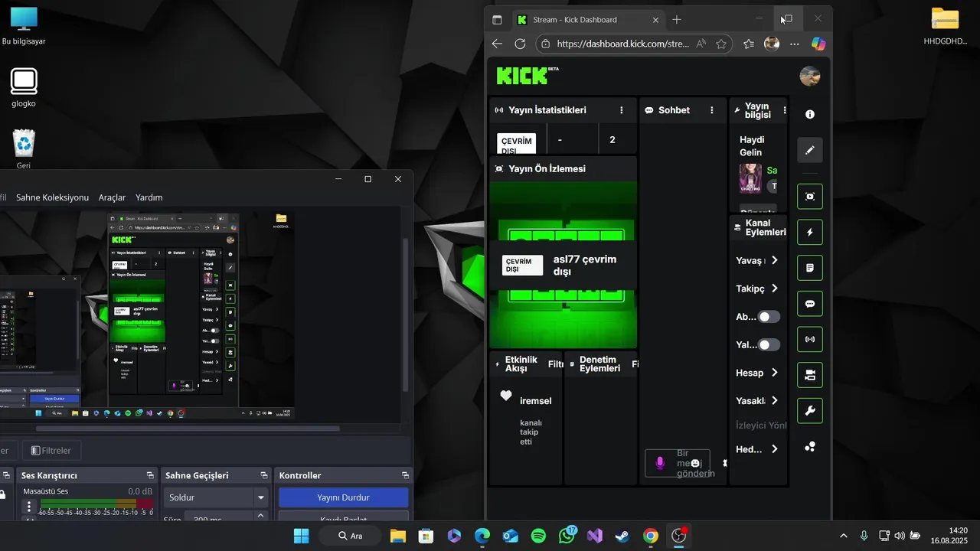The width and height of the screenshot is (980, 551).
Task: Open Edge tab actions menu icon
Action: coord(497,20)
